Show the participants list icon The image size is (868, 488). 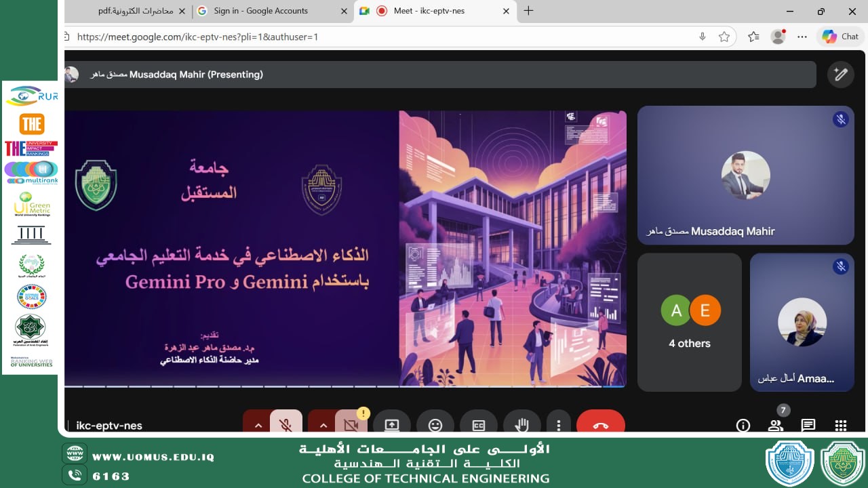(776, 425)
